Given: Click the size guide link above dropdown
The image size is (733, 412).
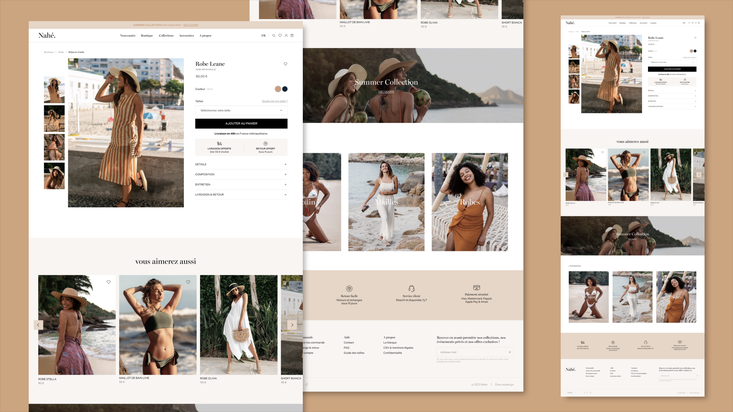Looking at the screenshot, I should point(274,101).
